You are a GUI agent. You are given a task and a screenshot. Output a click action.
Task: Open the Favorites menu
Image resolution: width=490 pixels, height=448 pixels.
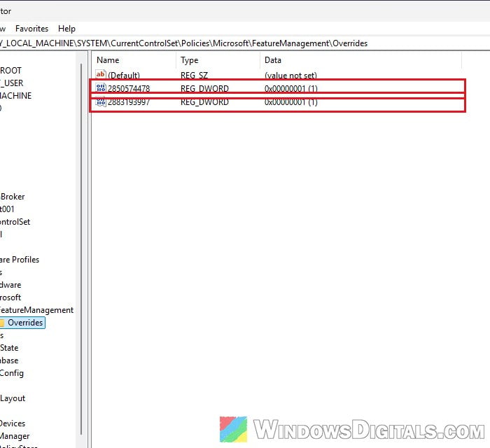[x=32, y=29]
